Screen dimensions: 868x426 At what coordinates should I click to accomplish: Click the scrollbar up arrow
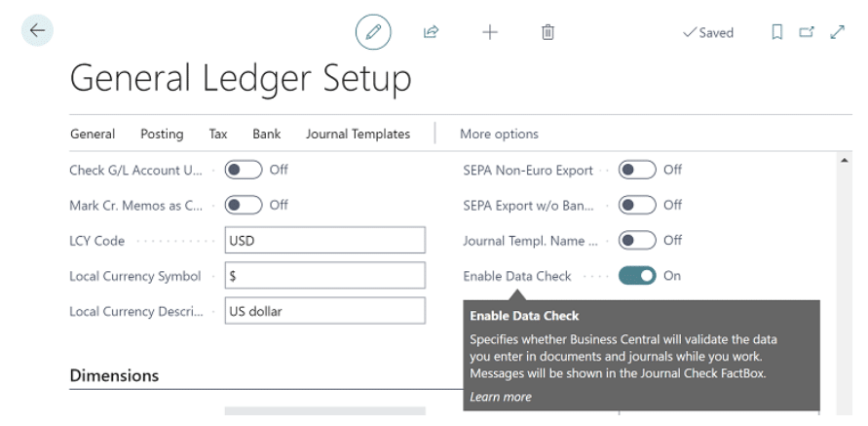click(x=845, y=160)
